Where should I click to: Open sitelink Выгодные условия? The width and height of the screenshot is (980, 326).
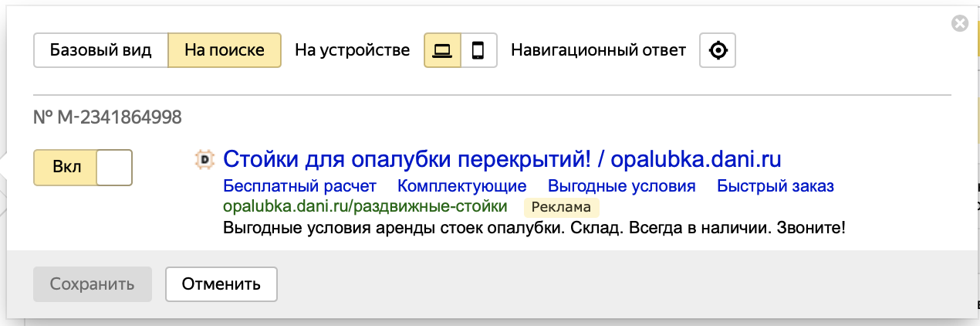[621, 186]
